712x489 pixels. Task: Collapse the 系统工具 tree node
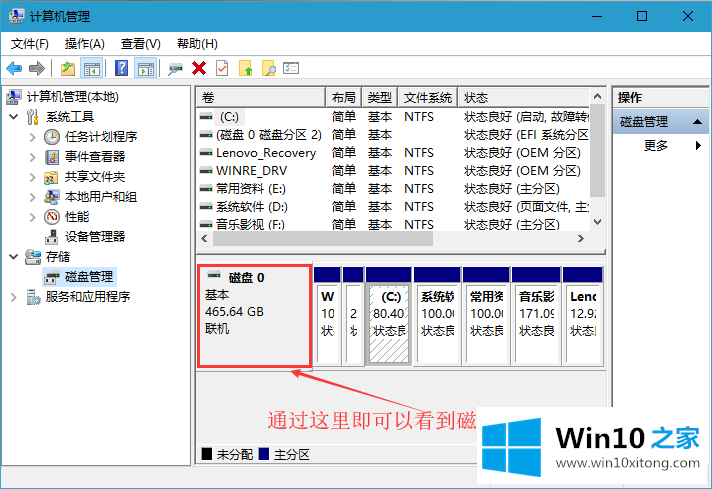pos(14,117)
